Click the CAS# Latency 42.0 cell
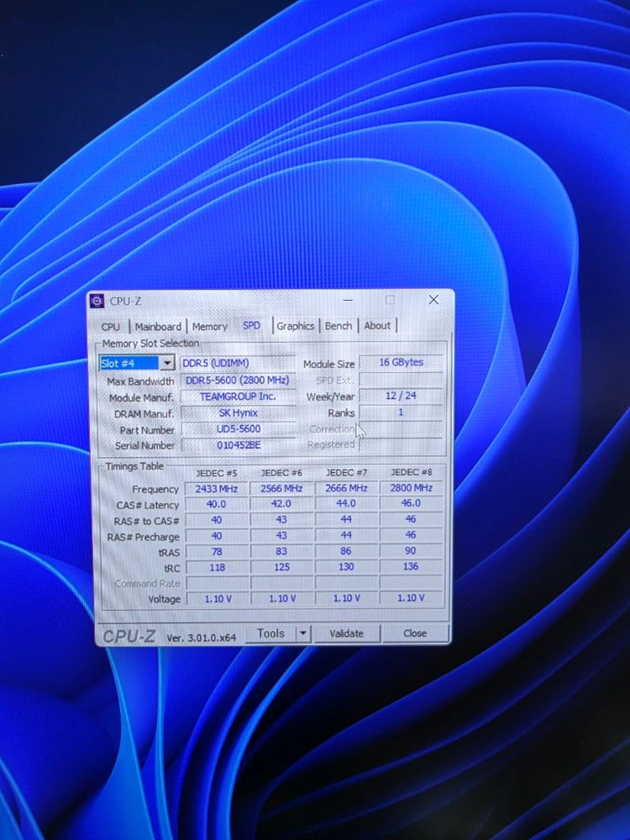Viewport: 630px width, 840px height. point(281,503)
